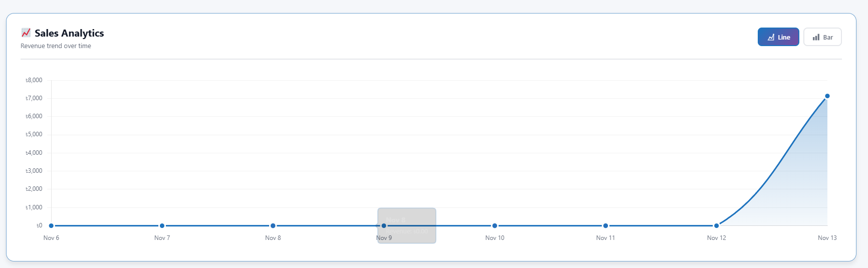Select the Nov 6 data point dot

click(x=51, y=226)
